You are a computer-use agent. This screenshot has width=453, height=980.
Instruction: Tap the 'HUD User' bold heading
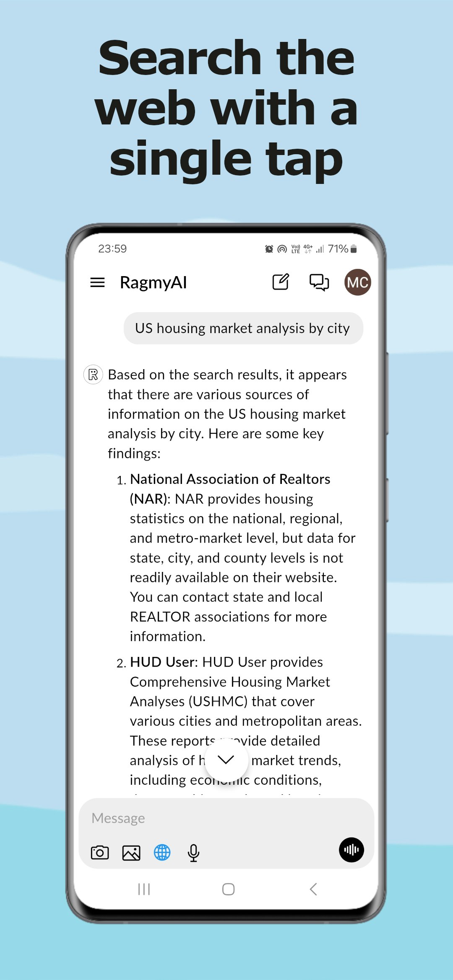pos(163,662)
